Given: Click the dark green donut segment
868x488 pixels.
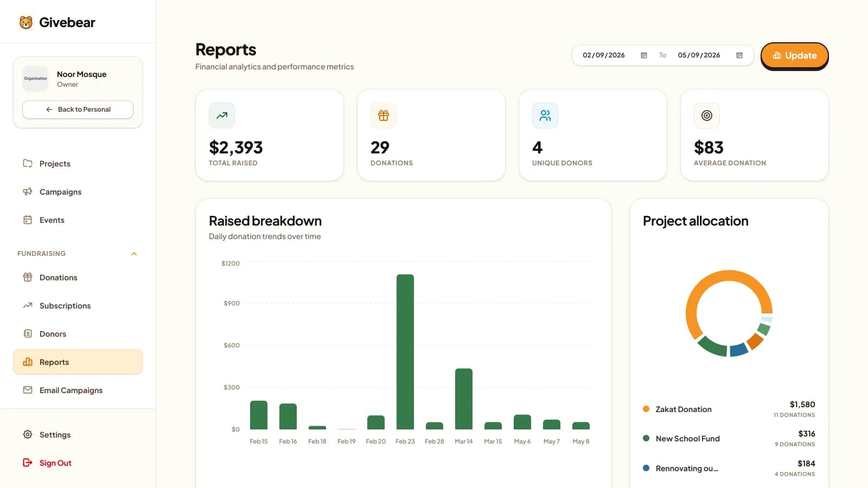Looking at the screenshot, I should click(x=712, y=346).
